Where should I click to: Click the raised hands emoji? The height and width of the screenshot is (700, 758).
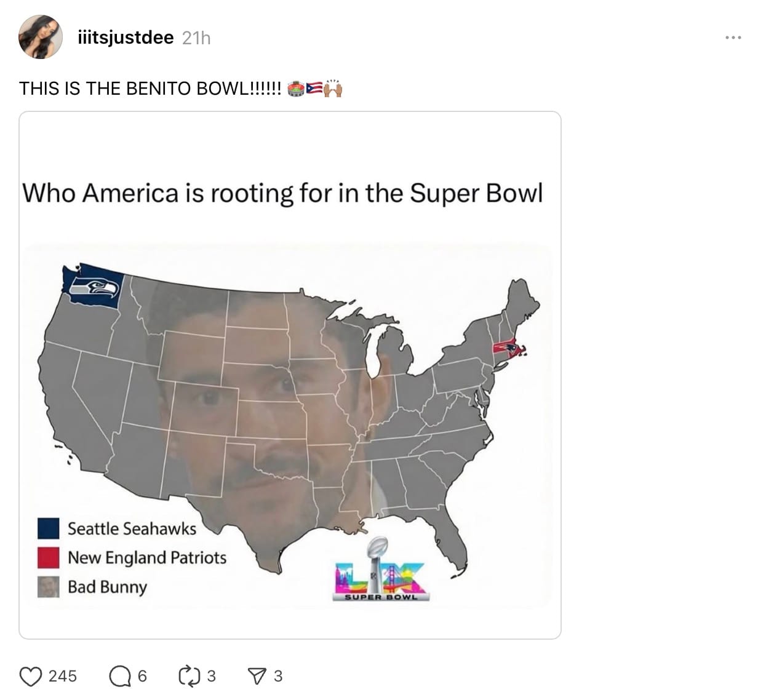click(x=333, y=88)
